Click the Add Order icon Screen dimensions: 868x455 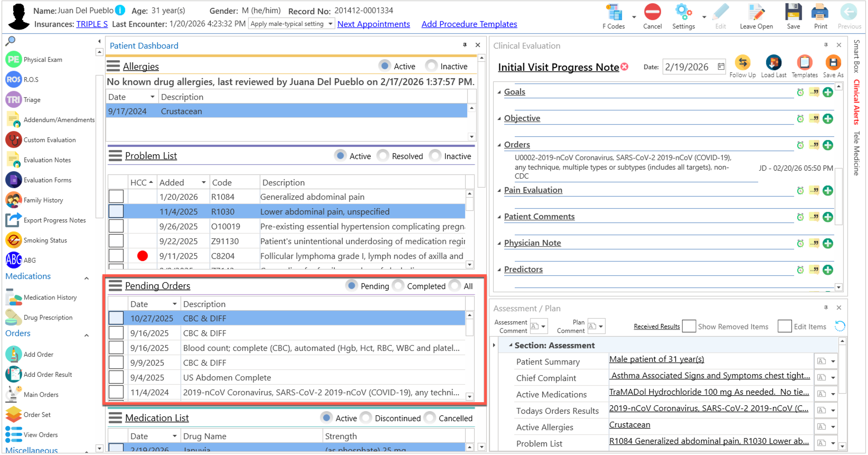13,355
